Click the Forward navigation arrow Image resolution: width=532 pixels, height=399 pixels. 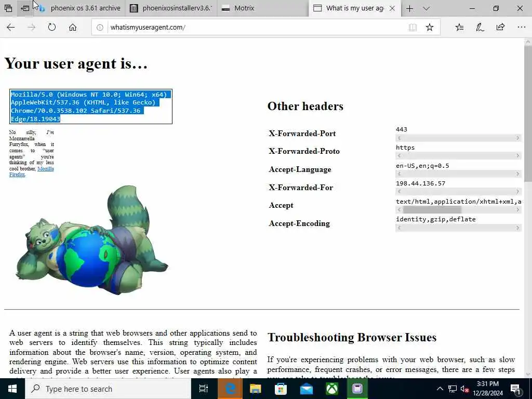tap(32, 27)
